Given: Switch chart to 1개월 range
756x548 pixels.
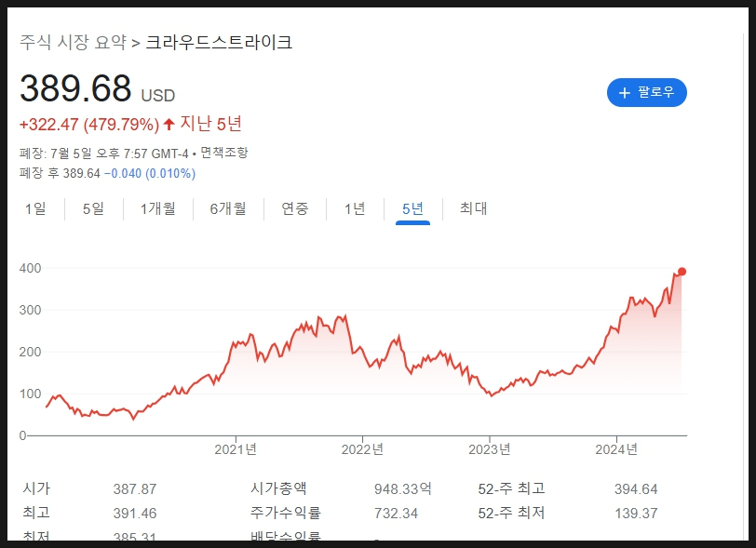Looking at the screenshot, I should click(x=157, y=208).
